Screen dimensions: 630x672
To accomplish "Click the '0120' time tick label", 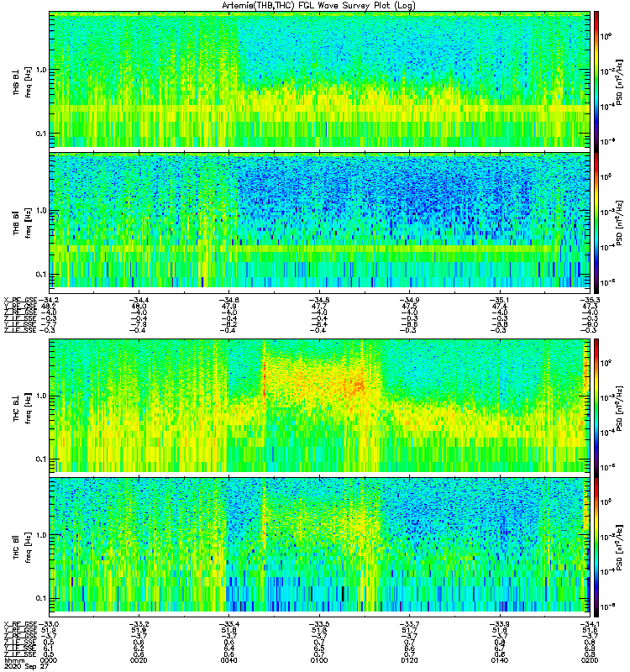I will (409, 660).
